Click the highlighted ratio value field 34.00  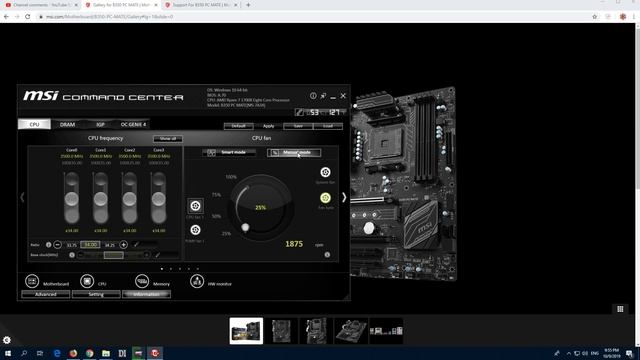[x=90, y=245]
